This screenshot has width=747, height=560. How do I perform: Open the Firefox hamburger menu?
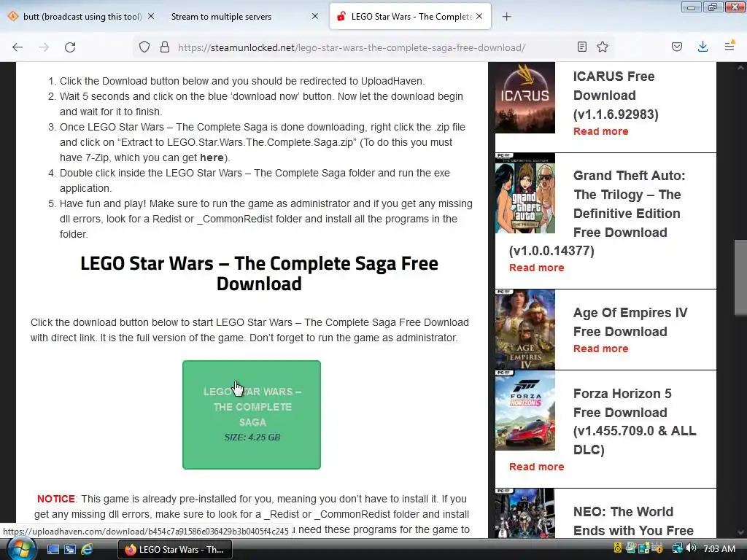pos(729,47)
